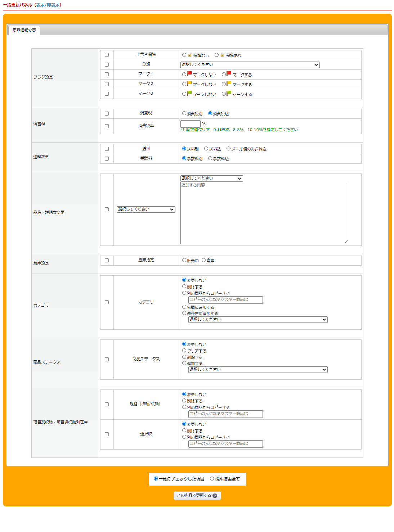This screenshot has height=532, width=394.
Task: Choose 選択肢 削除する radio
Action: (184, 430)
